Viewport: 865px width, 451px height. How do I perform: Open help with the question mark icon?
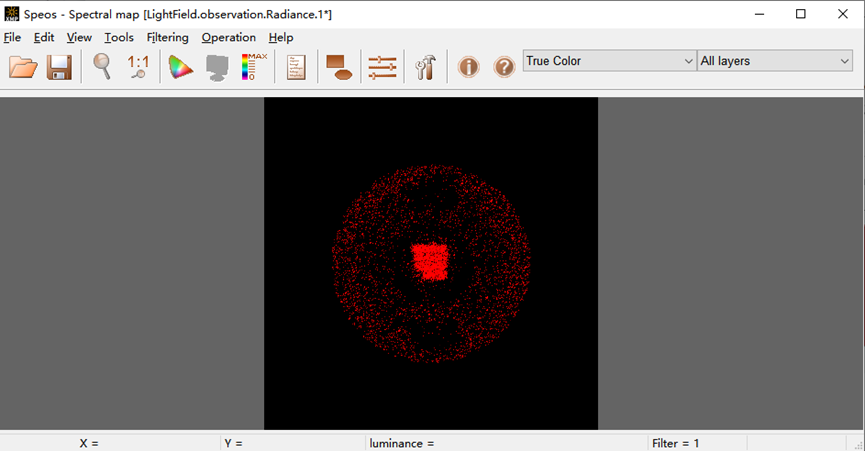pos(504,67)
